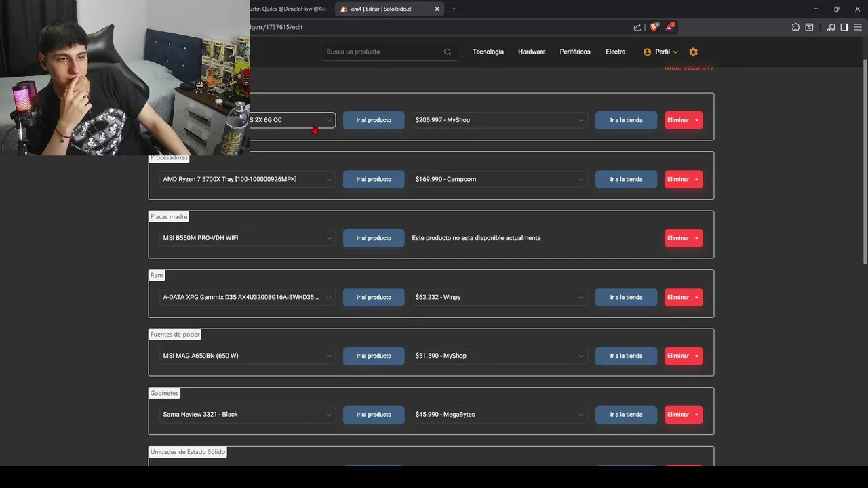Click Ir al producto for MSI B550M
Screen dimensions: 868x488
click(x=374, y=238)
